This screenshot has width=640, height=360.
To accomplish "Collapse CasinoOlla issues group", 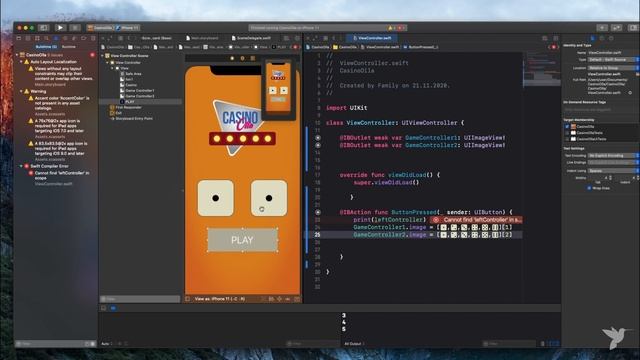I will (x=18, y=55).
